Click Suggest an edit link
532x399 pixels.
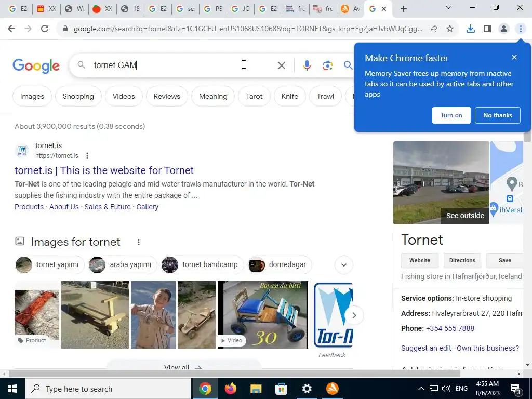tap(426, 348)
